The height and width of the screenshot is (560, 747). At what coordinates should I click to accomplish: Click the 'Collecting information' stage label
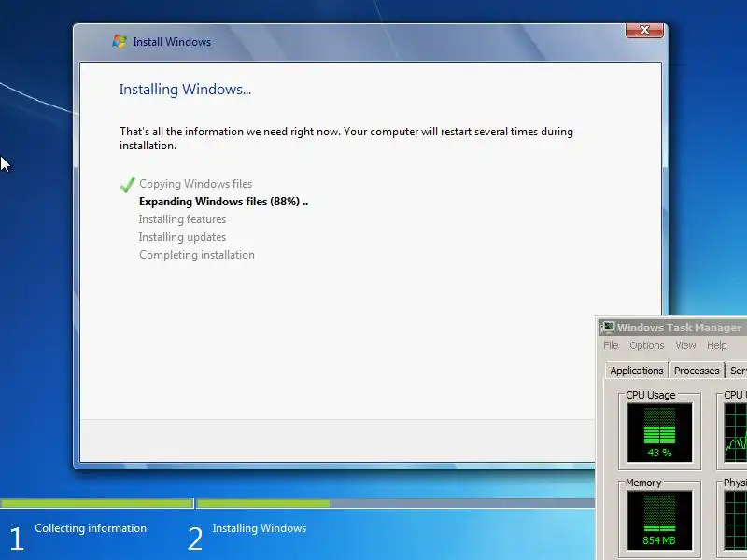tap(91, 528)
